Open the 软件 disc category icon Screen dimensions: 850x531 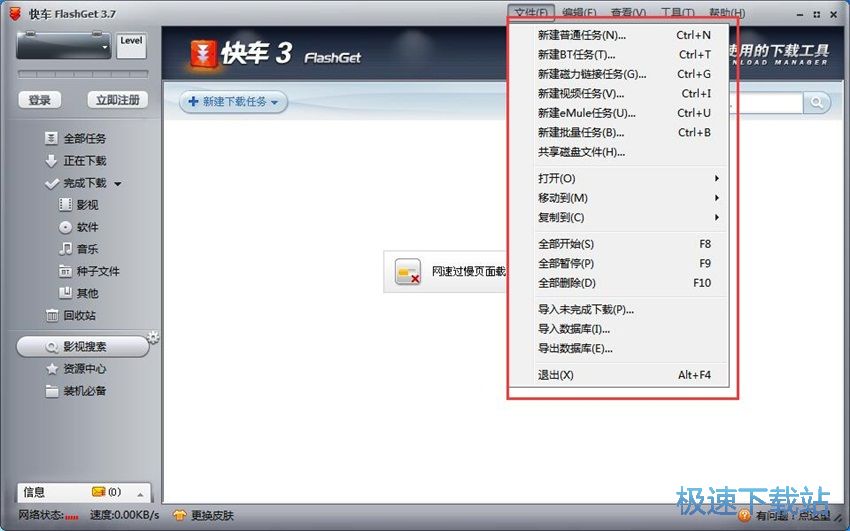point(65,227)
